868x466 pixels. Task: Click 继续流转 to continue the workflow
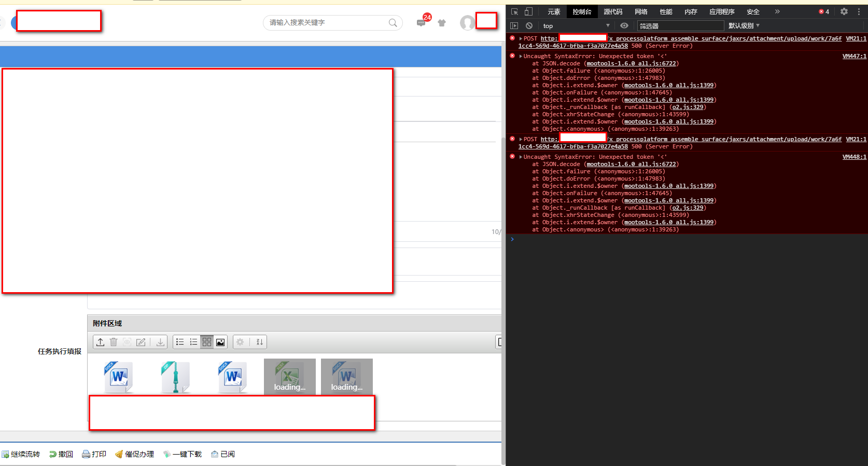(21, 454)
